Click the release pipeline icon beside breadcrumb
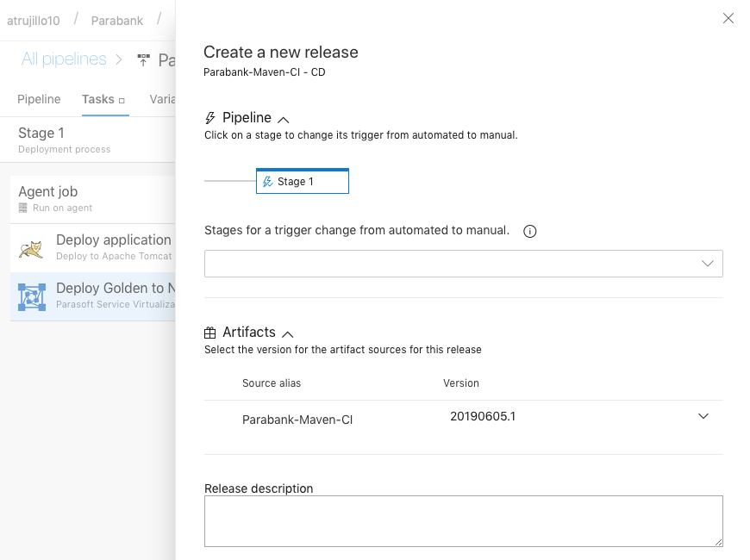750x560 pixels. pos(143,59)
